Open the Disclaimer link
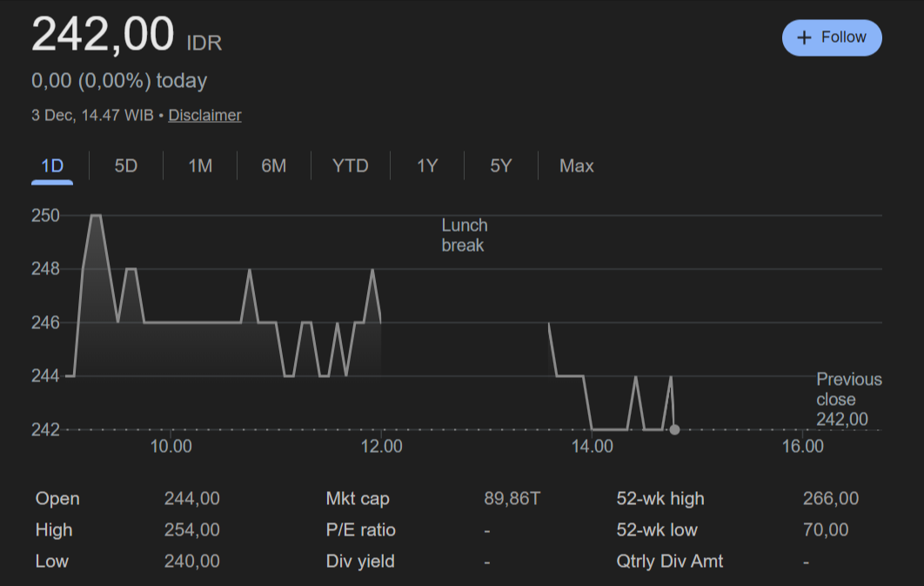The image size is (924, 586). (204, 114)
